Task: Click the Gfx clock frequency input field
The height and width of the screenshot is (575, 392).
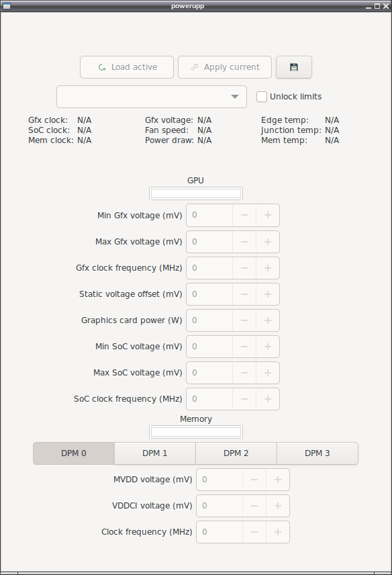Action: [x=209, y=268]
